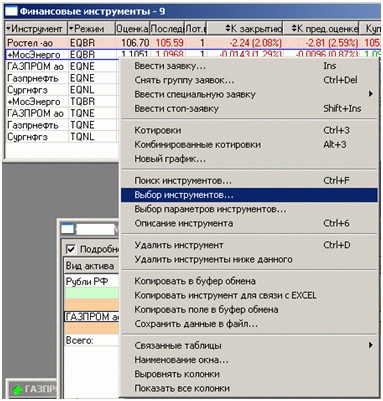Choose Ввести заявку… from the menu
This screenshot has height=401, width=383.
coord(249,66)
